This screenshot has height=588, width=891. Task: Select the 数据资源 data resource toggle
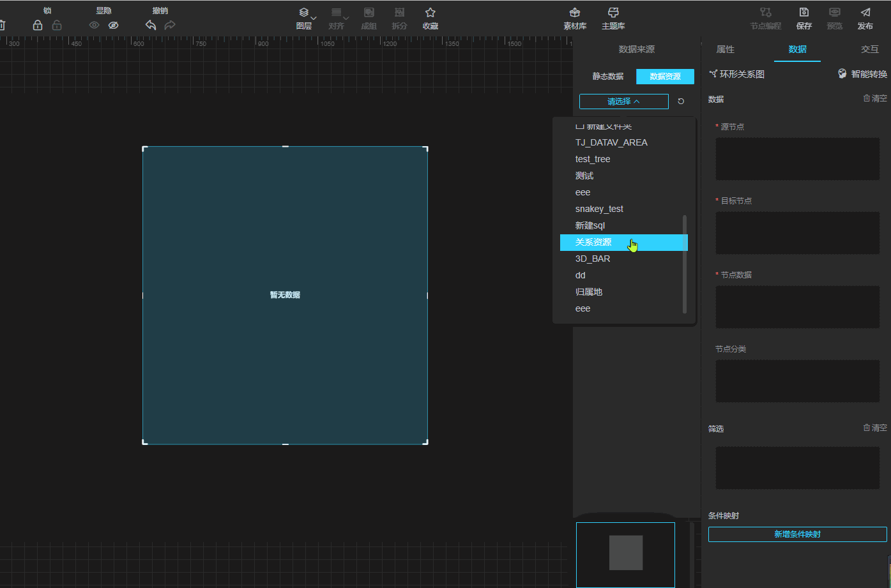665,77
